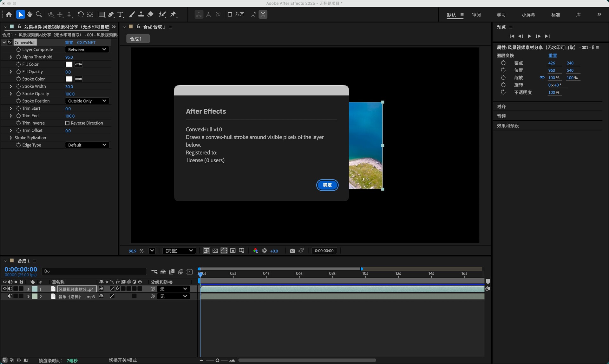Click the 确定 button in the dialog
609x364 pixels.
click(x=327, y=185)
